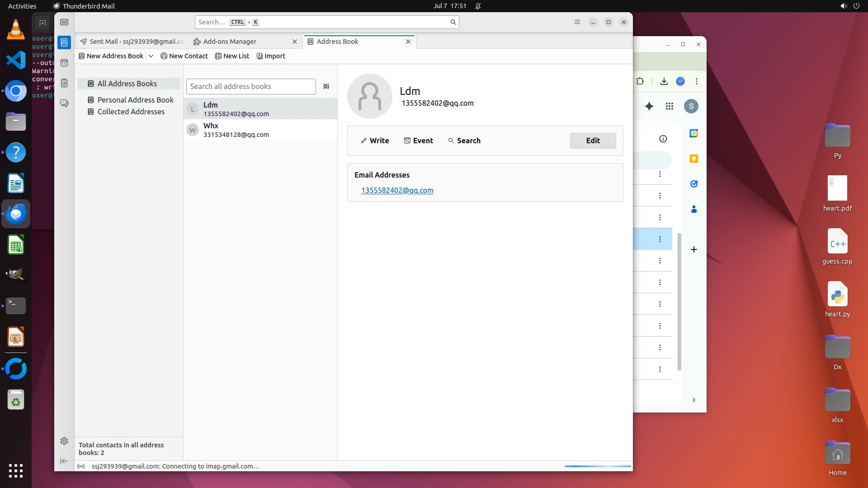Open the Mail space icon

[64, 22]
